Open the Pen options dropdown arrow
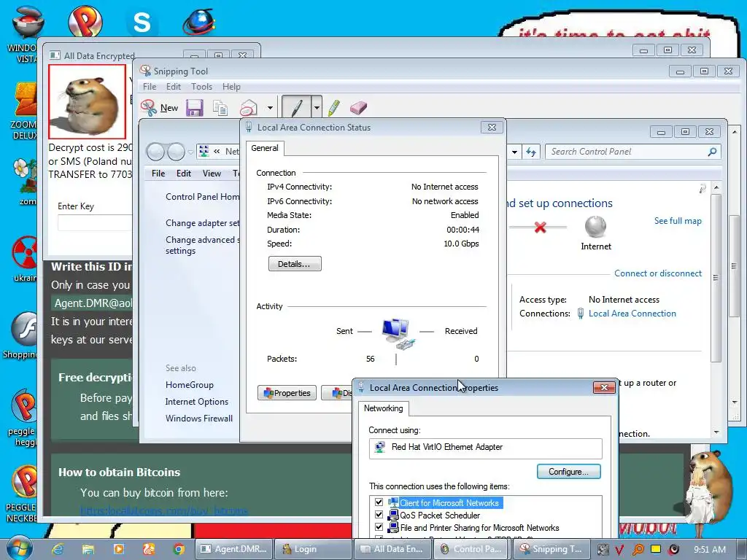The image size is (747, 560). coord(317,108)
